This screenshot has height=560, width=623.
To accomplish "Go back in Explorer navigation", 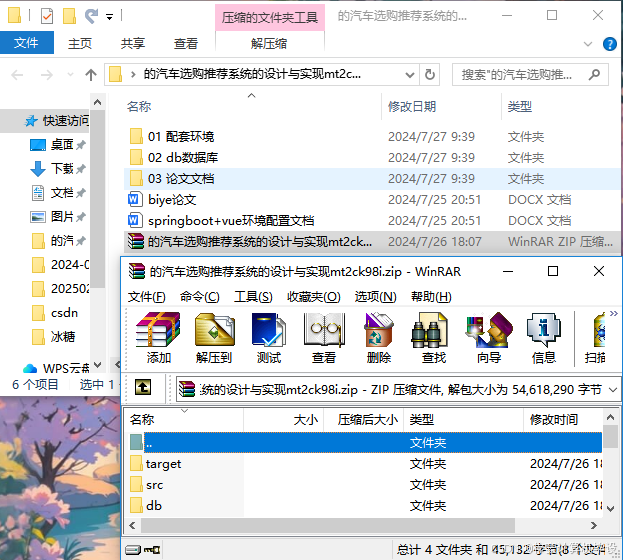I will coord(17,75).
